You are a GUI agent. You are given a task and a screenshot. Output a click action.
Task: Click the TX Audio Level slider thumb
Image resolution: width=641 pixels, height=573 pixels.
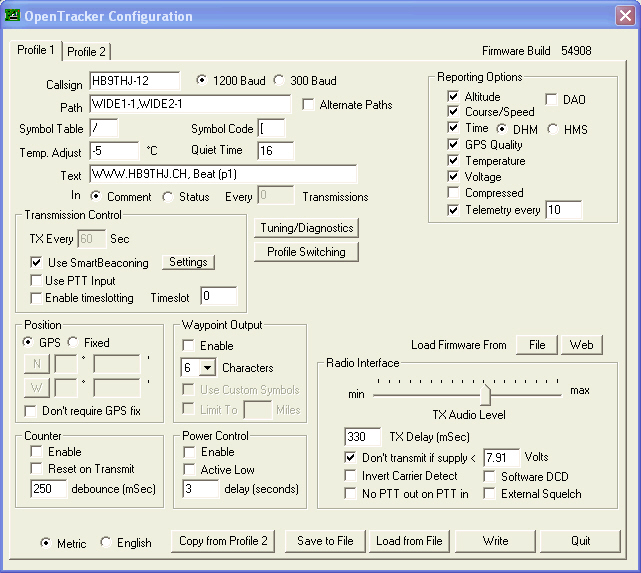click(485, 394)
